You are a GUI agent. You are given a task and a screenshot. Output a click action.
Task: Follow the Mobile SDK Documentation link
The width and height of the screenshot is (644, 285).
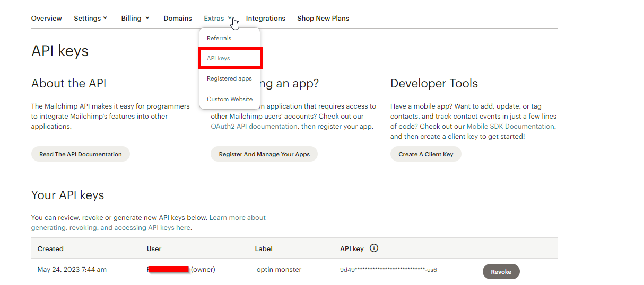coord(510,127)
